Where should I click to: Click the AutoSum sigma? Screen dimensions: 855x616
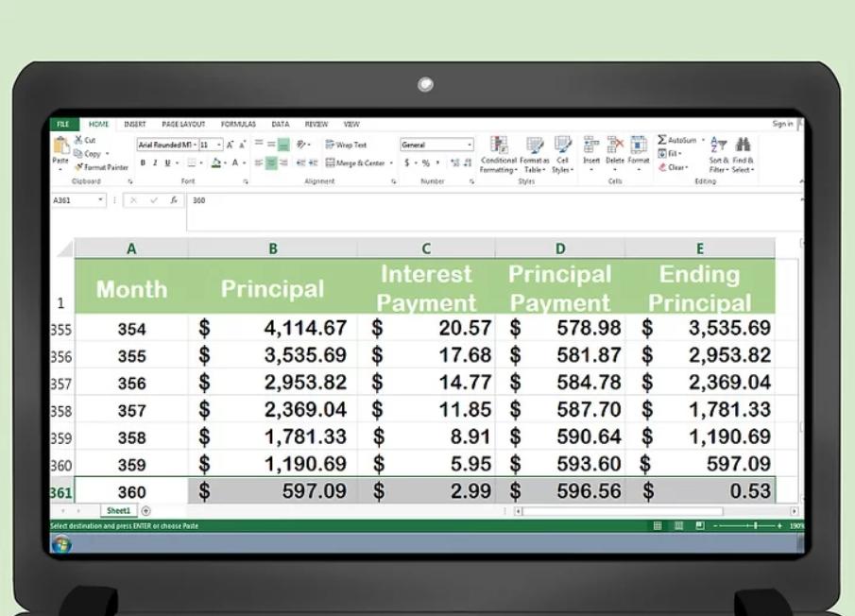pos(662,140)
